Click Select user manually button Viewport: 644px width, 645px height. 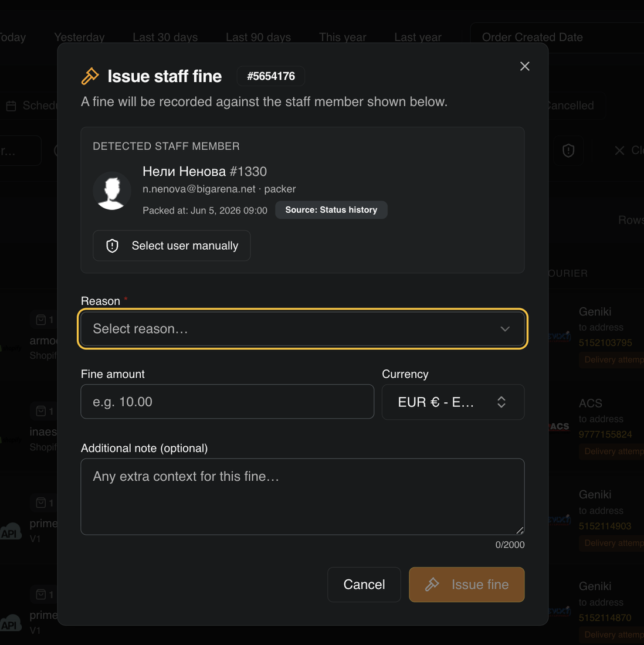[172, 246]
